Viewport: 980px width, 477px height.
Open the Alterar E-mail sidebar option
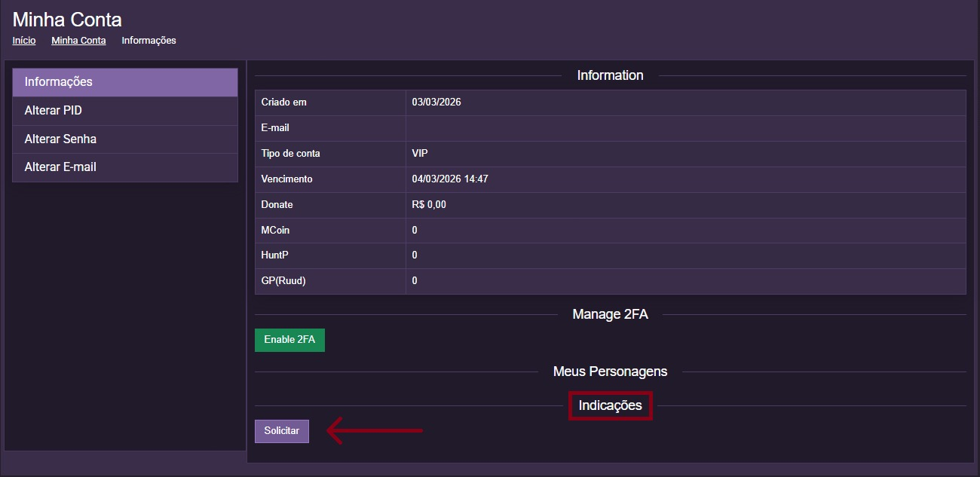[x=125, y=167]
